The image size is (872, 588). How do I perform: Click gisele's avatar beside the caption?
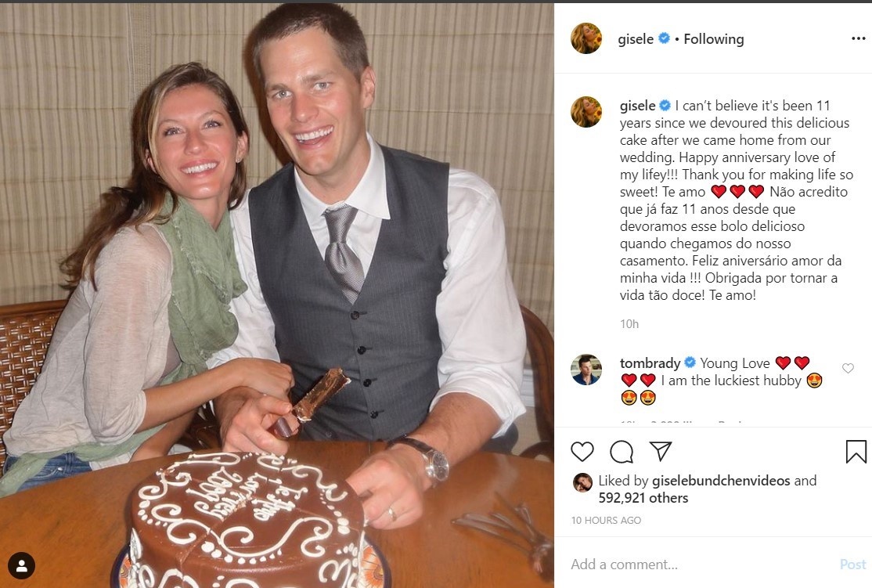click(586, 112)
